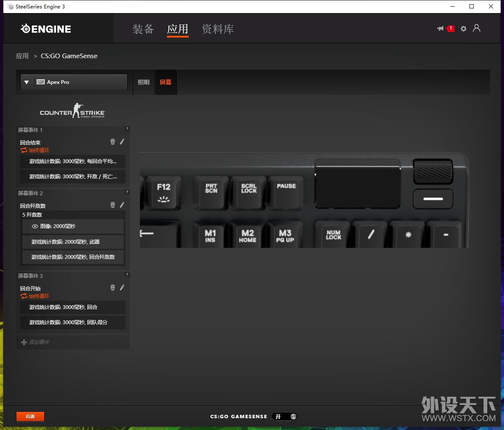The height and width of the screenshot is (430, 504).
Task: Switch to the 应用 tab
Action: click(x=177, y=29)
